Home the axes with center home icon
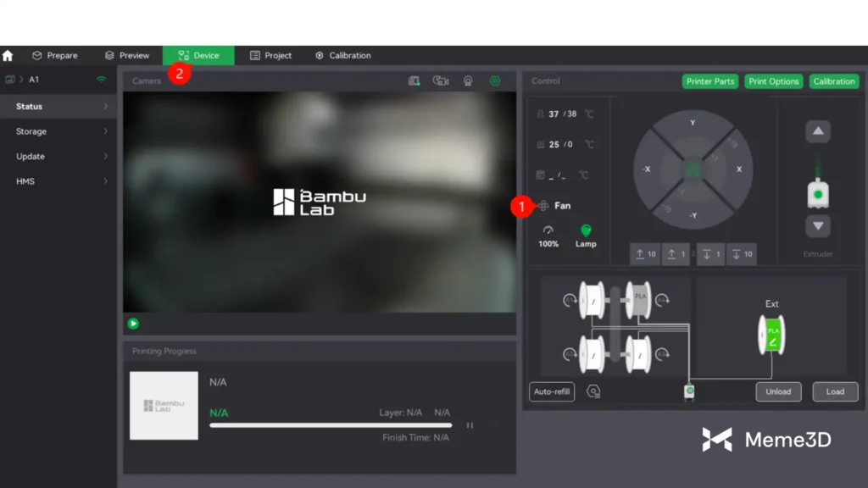This screenshot has height=488, width=868. tap(693, 169)
